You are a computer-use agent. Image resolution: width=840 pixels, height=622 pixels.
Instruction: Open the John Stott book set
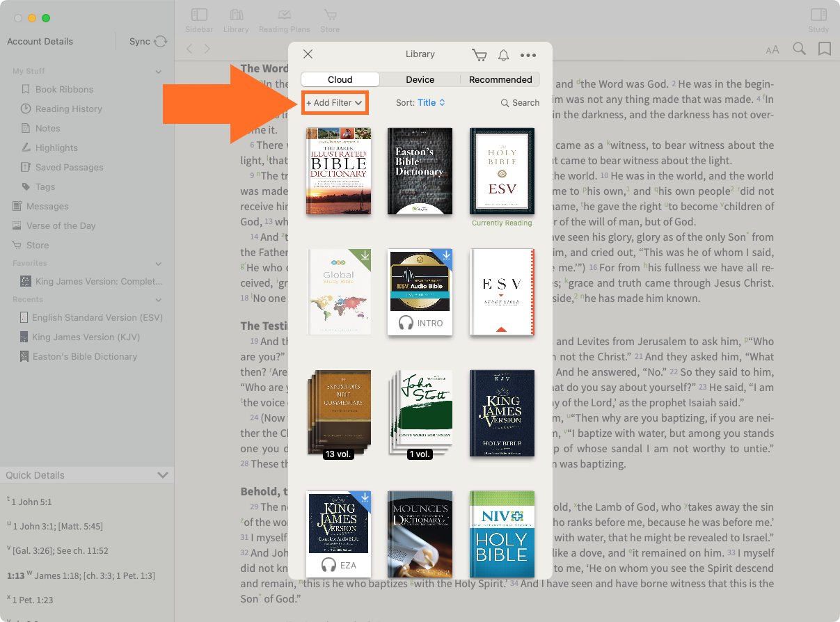click(420, 413)
